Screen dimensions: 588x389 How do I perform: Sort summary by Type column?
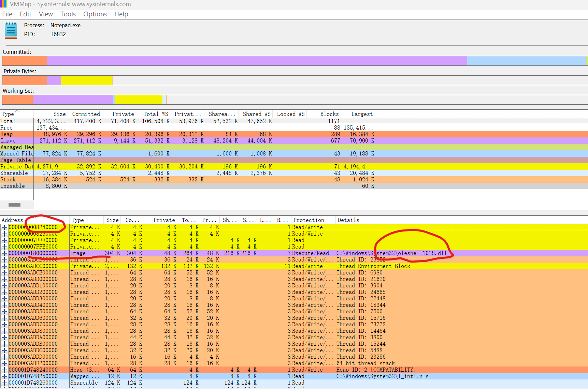[17, 114]
